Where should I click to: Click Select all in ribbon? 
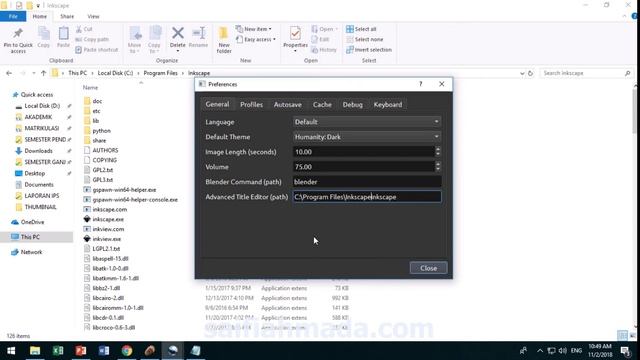tap(361, 29)
